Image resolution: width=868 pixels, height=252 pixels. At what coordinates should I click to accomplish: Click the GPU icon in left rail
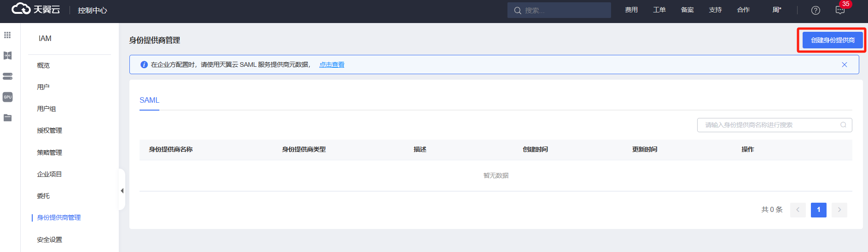[7, 97]
